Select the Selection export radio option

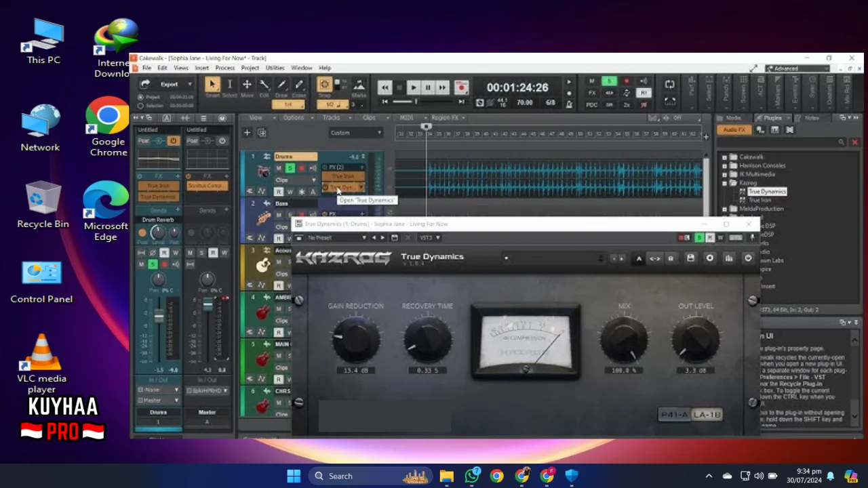(x=140, y=106)
